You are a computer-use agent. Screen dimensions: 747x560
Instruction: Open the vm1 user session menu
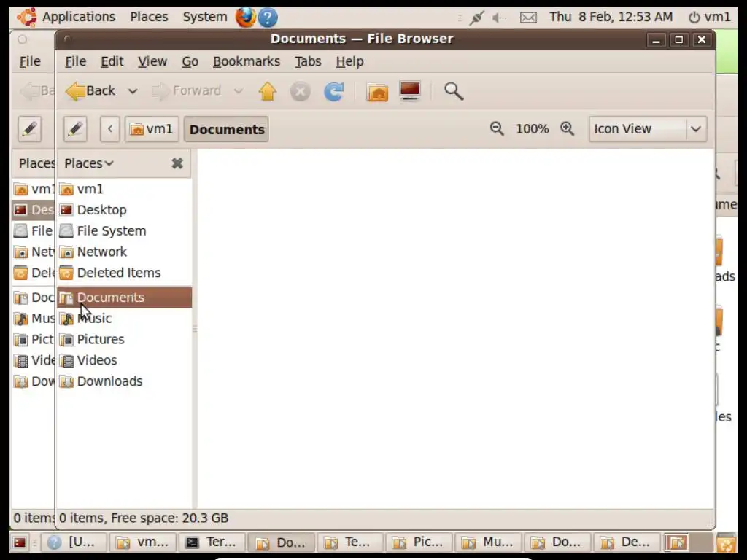click(709, 17)
